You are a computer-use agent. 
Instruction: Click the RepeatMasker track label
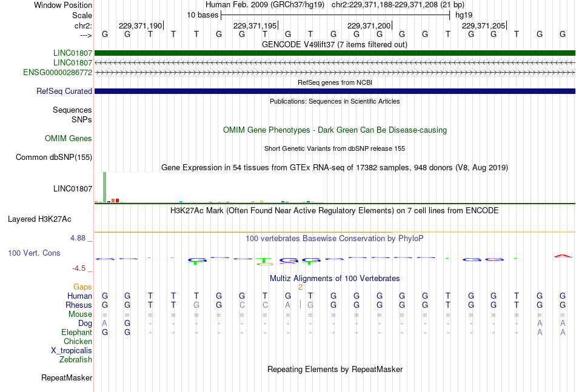click(67, 377)
